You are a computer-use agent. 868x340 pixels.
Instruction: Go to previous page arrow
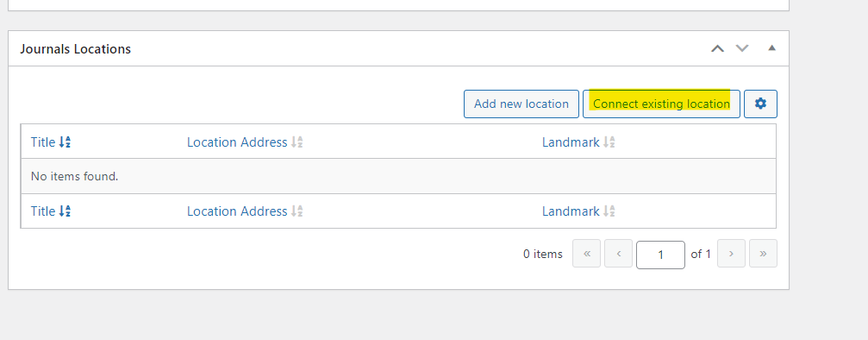618,254
